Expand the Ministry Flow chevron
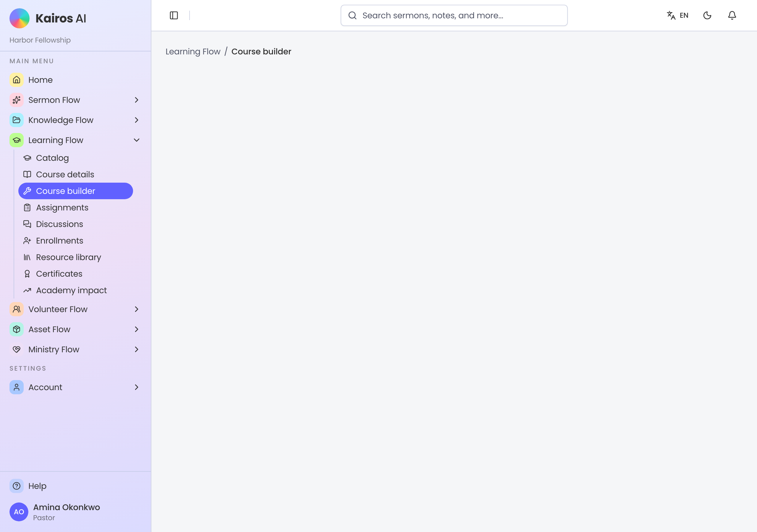 (x=137, y=349)
